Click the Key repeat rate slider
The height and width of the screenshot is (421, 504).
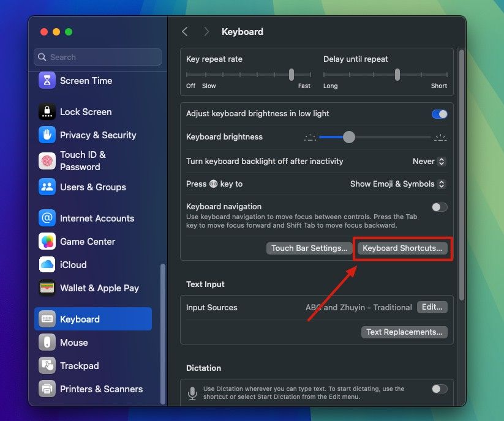tap(248, 75)
